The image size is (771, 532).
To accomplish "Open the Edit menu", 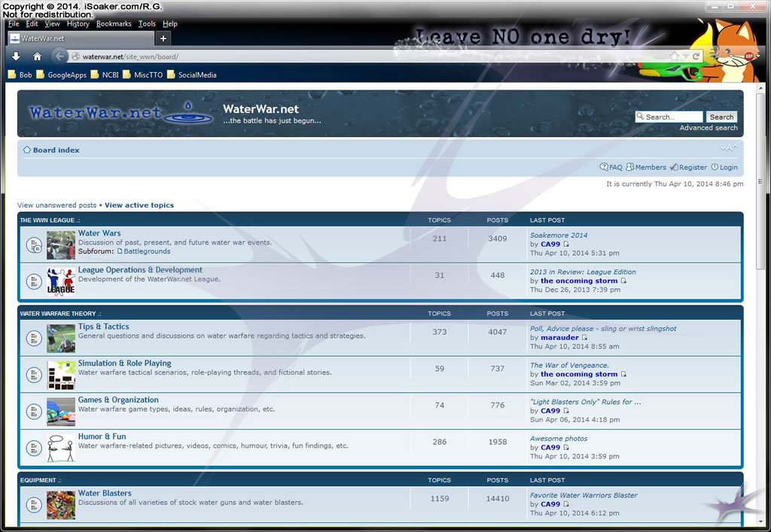I will point(32,23).
